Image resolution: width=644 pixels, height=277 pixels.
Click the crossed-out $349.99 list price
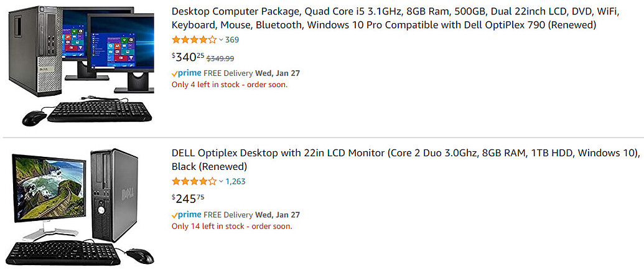click(220, 59)
